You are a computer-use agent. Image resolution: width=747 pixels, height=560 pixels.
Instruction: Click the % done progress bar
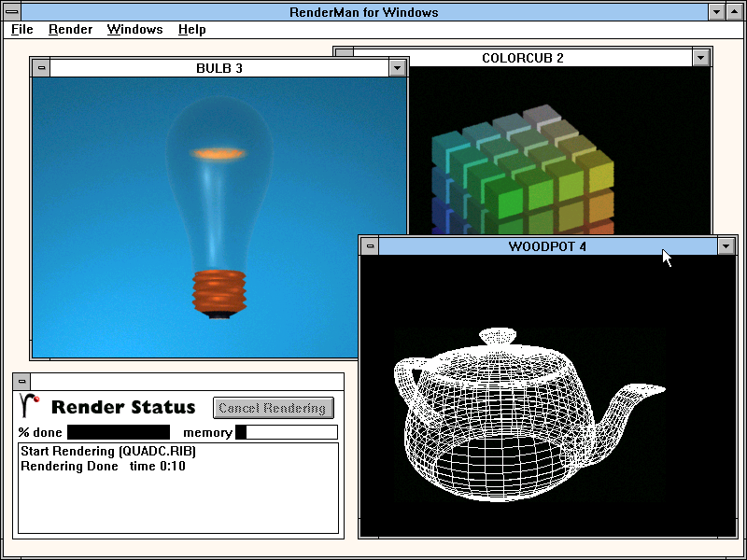click(119, 432)
